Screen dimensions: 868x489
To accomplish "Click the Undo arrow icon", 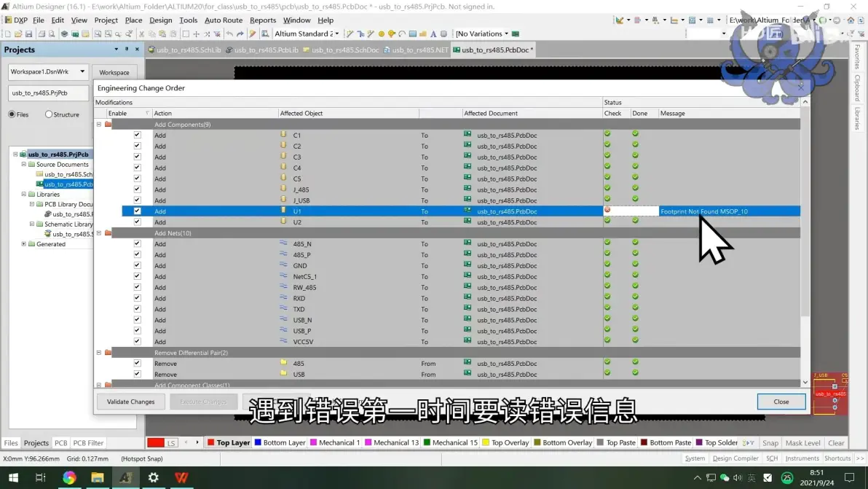I will [229, 34].
